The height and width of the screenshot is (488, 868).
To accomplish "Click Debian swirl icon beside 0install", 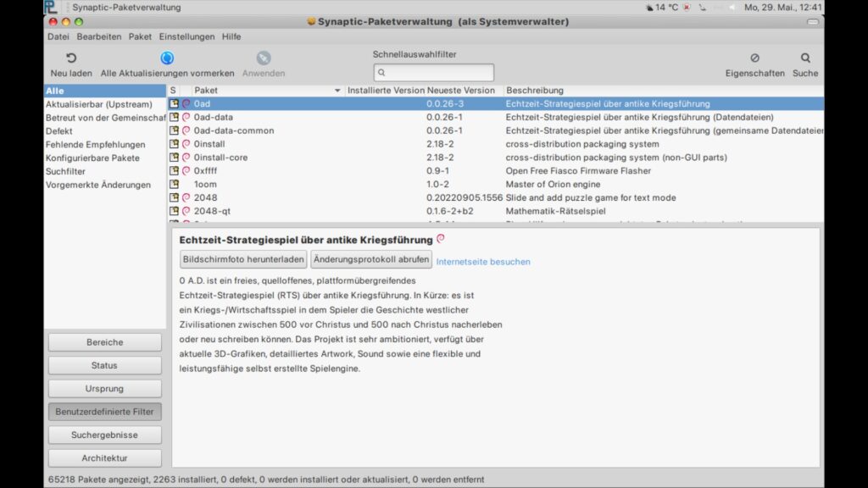I will [186, 144].
